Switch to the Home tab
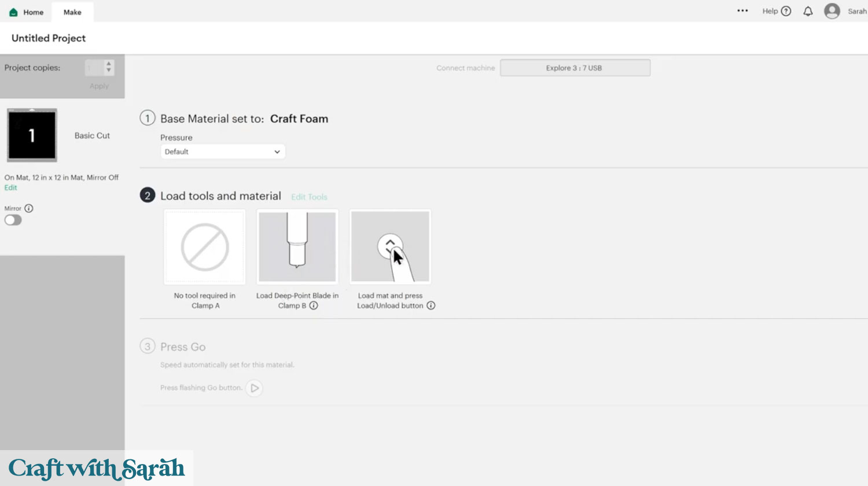The width and height of the screenshot is (868, 486). 27,12
